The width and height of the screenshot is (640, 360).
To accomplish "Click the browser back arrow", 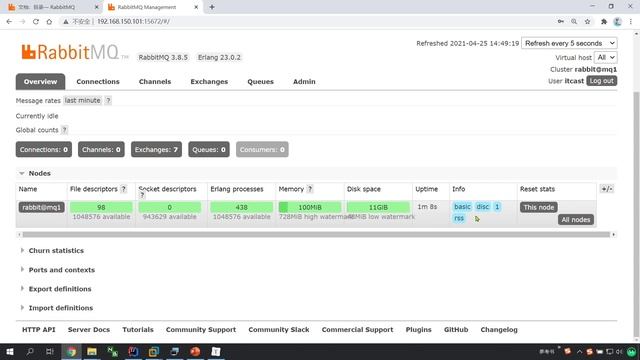I will [x=9, y=22].
